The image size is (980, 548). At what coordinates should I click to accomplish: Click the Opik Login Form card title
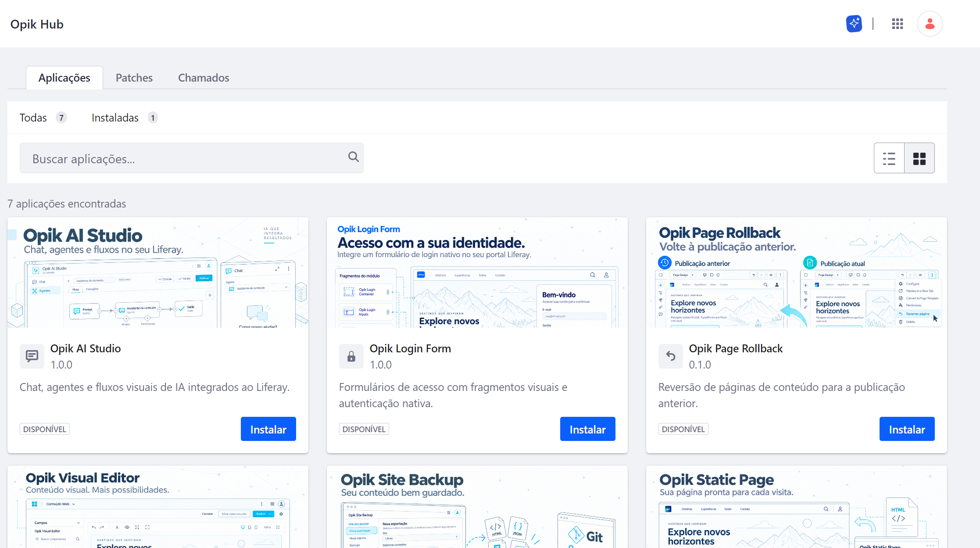coord(410,348)
